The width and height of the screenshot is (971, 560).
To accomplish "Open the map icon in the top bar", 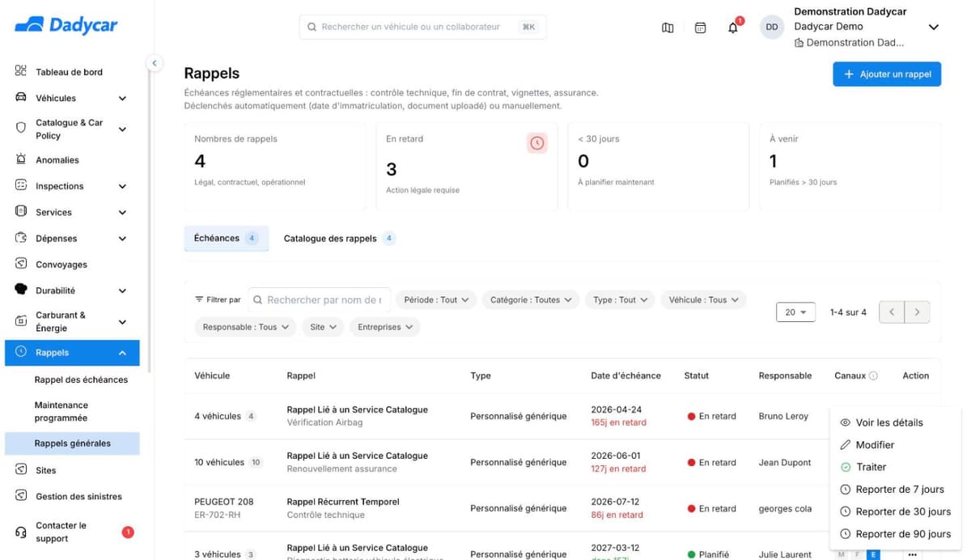I will [668, 28].
